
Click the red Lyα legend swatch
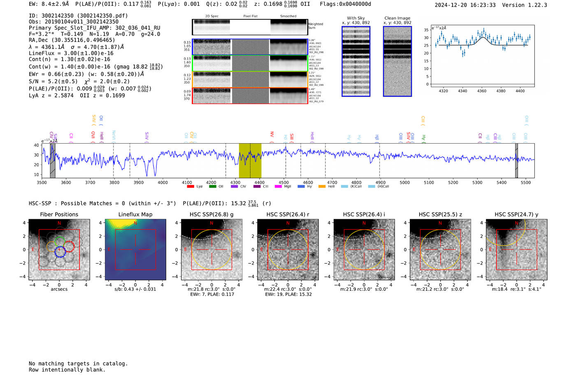(190, 187)
